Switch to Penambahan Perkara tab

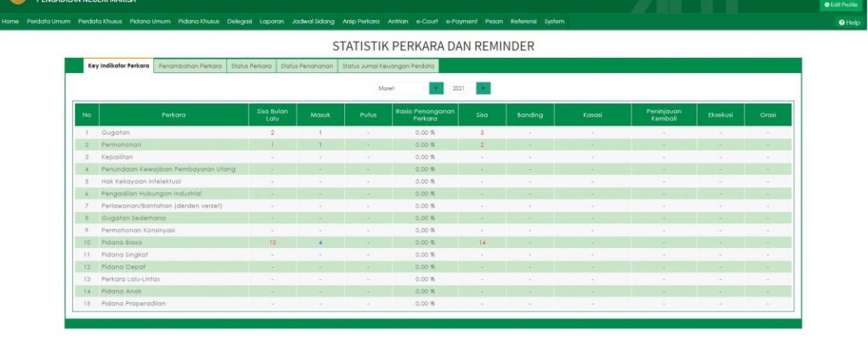point(190,66)
